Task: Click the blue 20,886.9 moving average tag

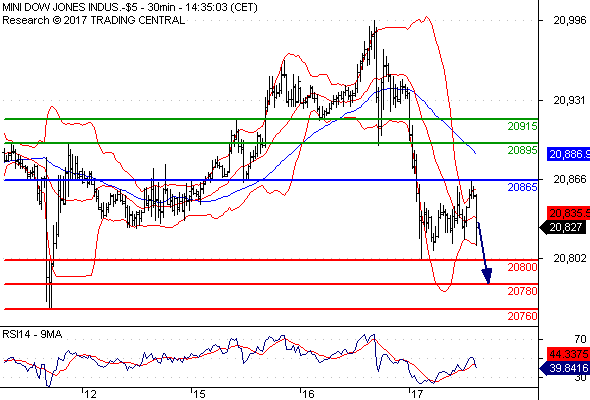Action: click(x=569, y=154)
